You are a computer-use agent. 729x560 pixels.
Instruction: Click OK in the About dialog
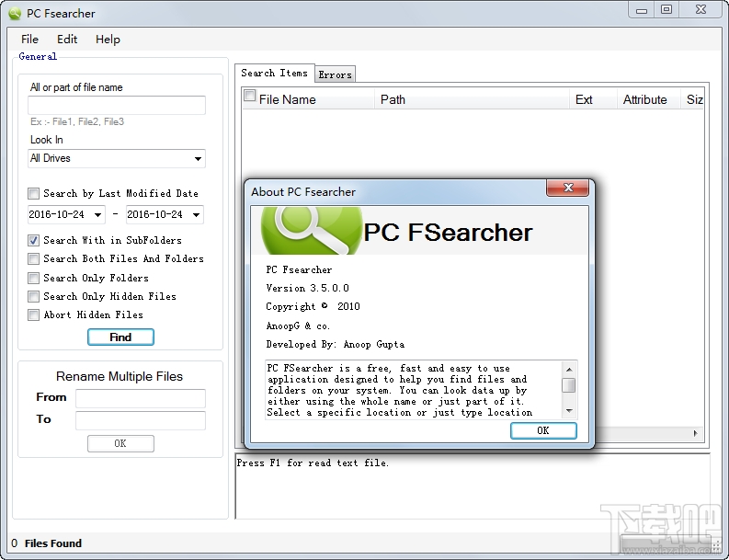pos(543,430)
